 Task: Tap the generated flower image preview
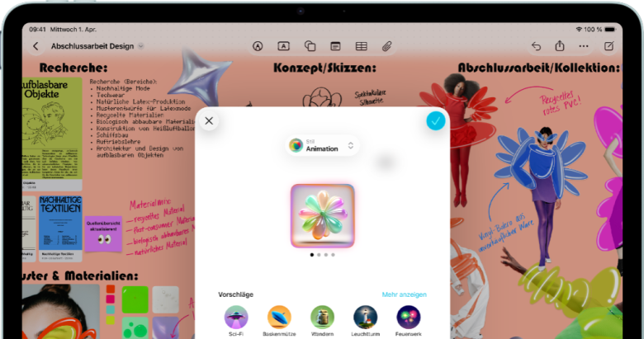[x=323, y=215]
